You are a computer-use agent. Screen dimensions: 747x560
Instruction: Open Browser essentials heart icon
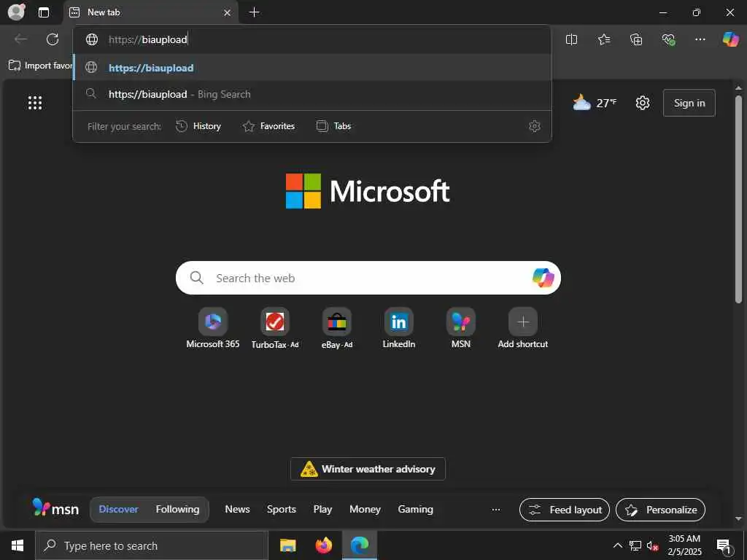click(668, 39)
